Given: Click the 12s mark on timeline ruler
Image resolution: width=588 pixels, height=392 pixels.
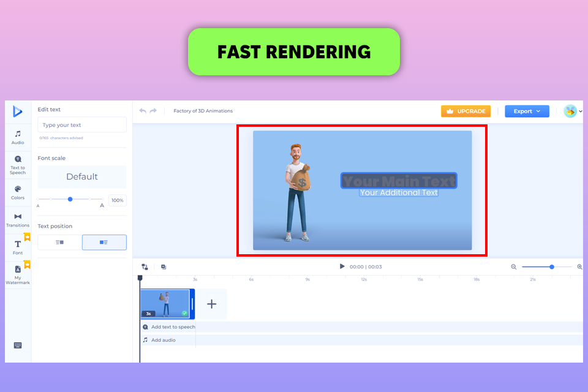Looking at the screenshot, I should coord(364,279).
